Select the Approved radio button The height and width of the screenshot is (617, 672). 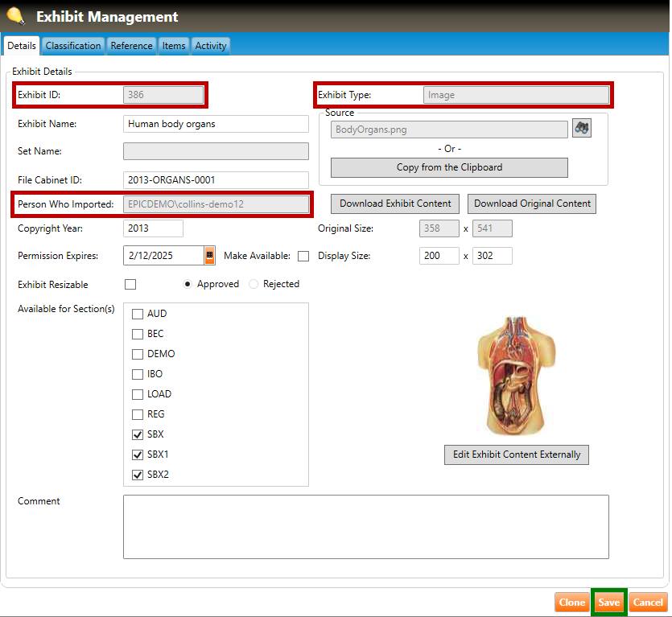point(188,284)
